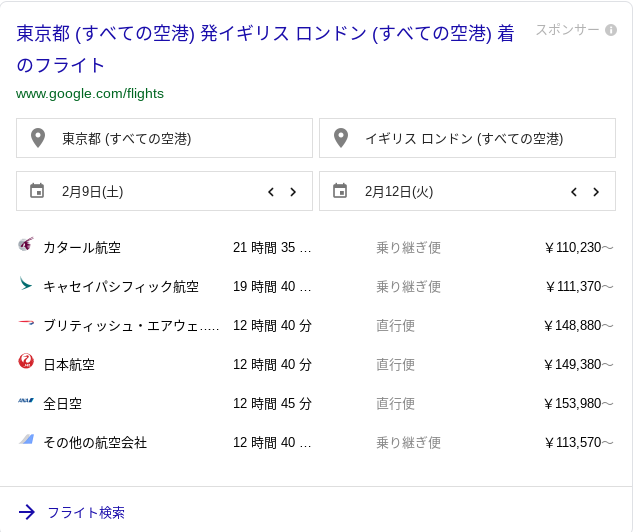
Task: Click 乗り継ぎ便 label in カタール航空 row
Action: [x=409, y=247]
